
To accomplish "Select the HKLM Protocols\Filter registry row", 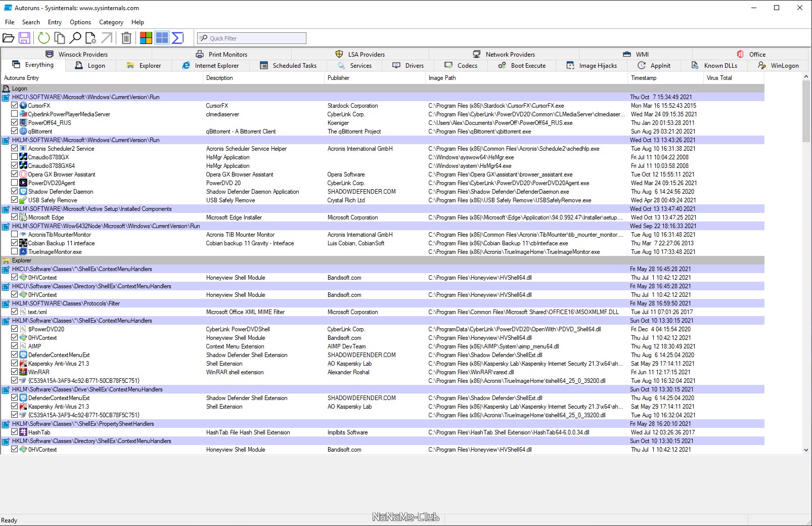I will 383,303.
